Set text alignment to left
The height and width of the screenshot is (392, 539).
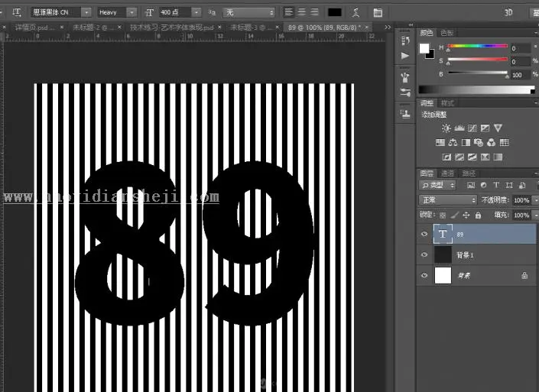tap(289, 12)
